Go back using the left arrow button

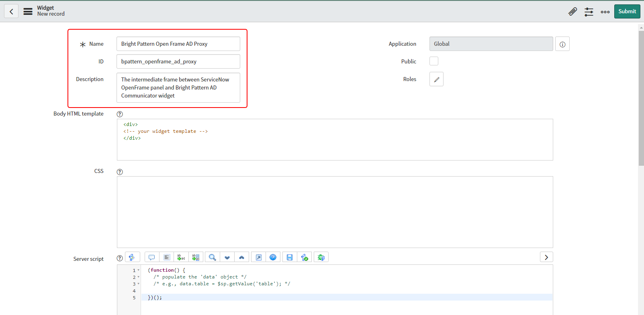point(11,11)
